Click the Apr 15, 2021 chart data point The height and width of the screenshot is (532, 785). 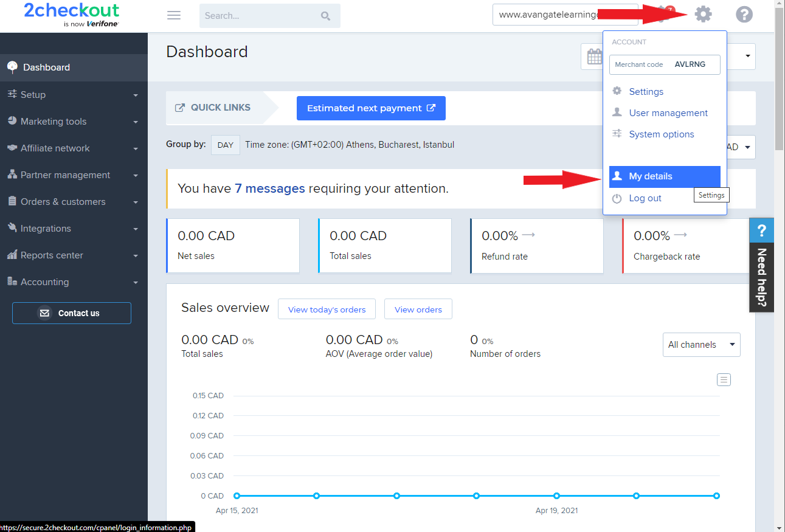tap(237, 496)
